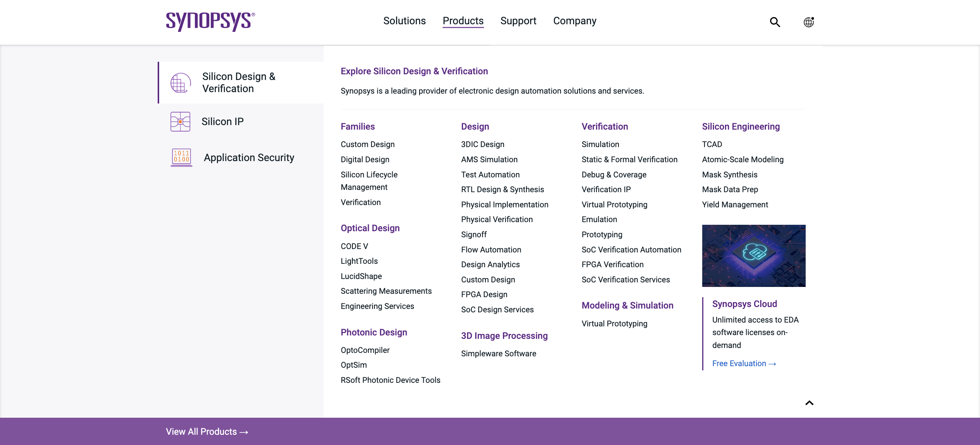Open Custom Design under Families
This screenshot has width=980, height=445.
click(368, 144)
